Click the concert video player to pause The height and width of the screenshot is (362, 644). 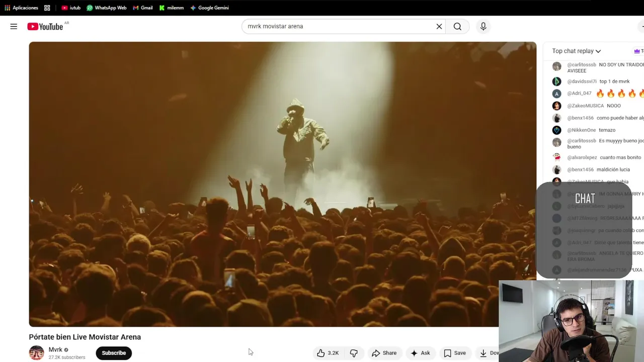point(282,184)
